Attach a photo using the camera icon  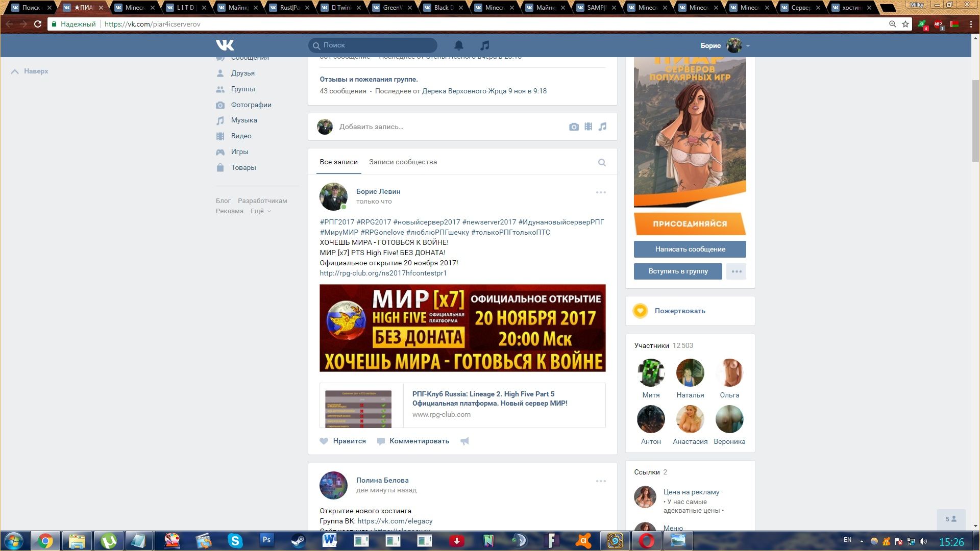pyautogui.click(x=574, y=127)
